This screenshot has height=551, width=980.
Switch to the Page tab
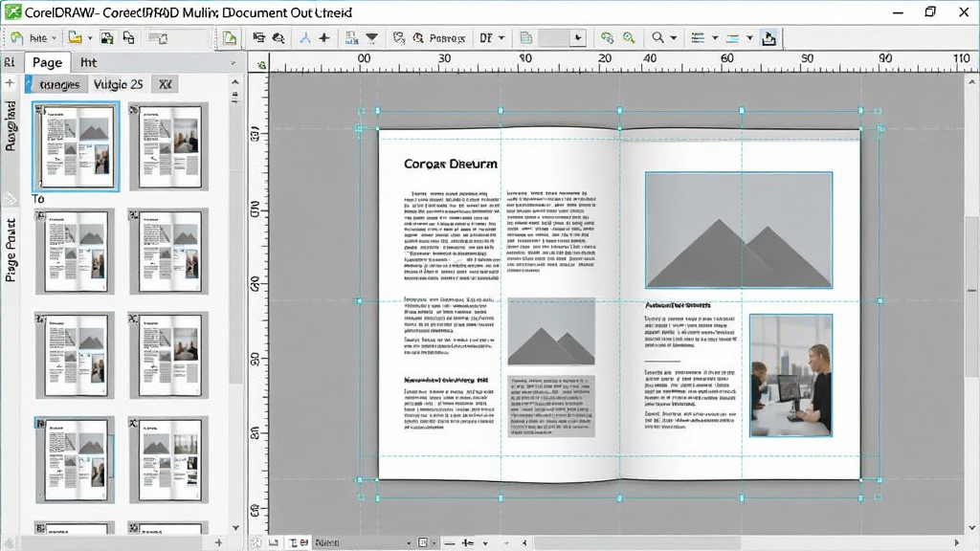(47, 62)
